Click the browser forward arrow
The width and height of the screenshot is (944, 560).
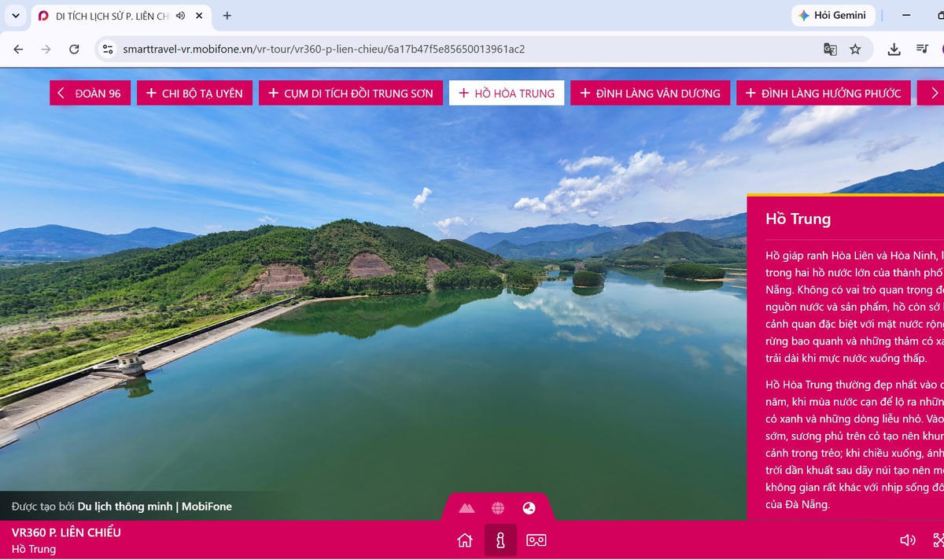point(46,49)
